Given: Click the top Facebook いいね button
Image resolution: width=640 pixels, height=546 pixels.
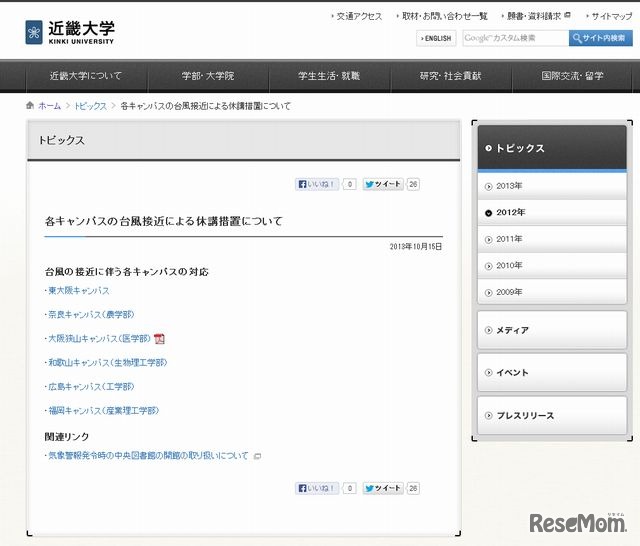Looking at the screenshot, I should point(317,184).
